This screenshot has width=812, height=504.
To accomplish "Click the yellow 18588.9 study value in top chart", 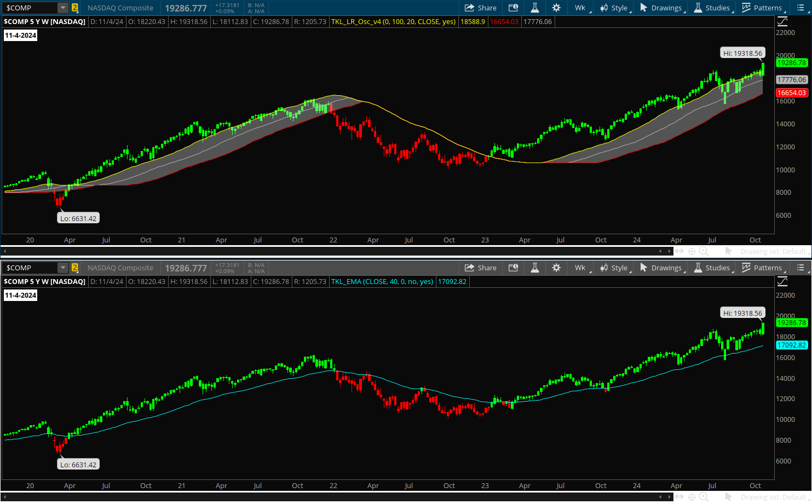I will point(473,21).
